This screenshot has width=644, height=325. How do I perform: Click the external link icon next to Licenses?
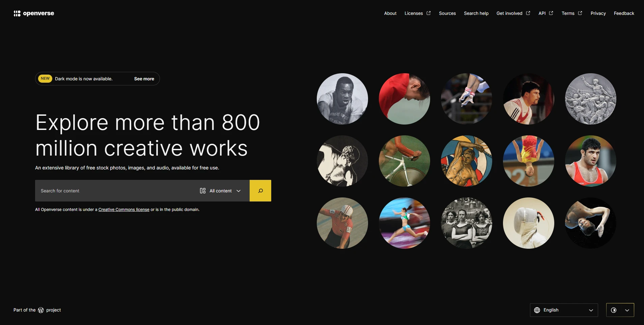click(428, 13)
